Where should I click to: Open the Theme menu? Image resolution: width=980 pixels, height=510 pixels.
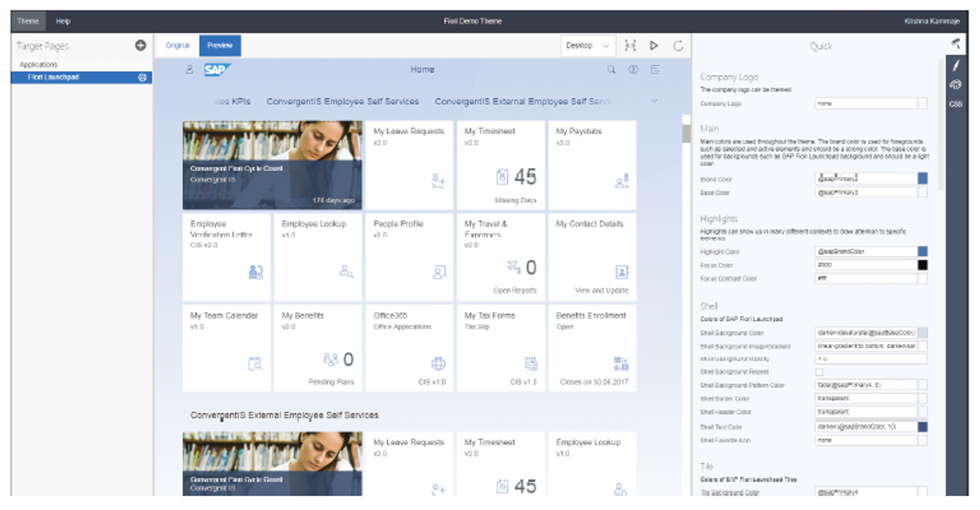coord(27,21)
